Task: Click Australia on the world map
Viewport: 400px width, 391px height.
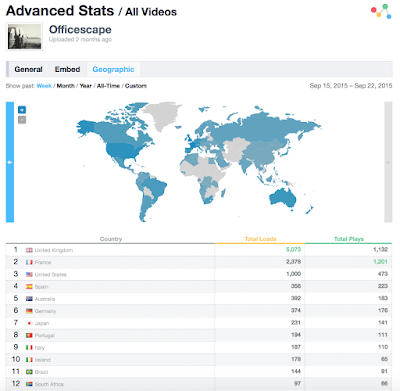Action: point(283,198)
